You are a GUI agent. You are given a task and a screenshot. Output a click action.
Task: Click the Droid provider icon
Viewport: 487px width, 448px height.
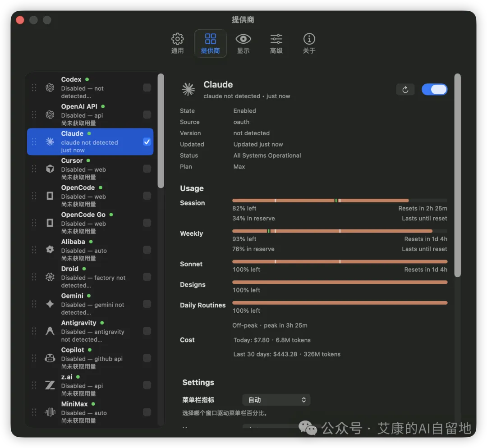pyautogui.click(x=50, y=277)
